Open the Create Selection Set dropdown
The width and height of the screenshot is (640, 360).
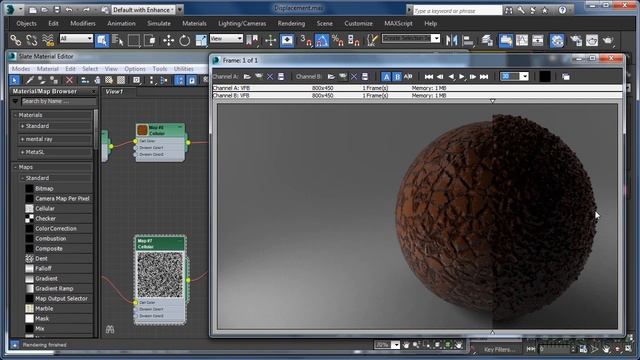[x=436, y=38]
